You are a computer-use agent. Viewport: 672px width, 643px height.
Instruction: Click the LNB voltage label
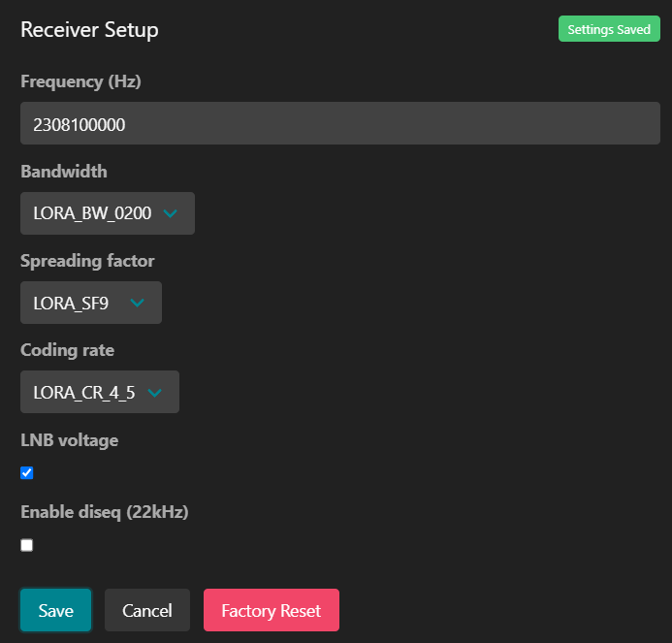(x=70, y=440)
